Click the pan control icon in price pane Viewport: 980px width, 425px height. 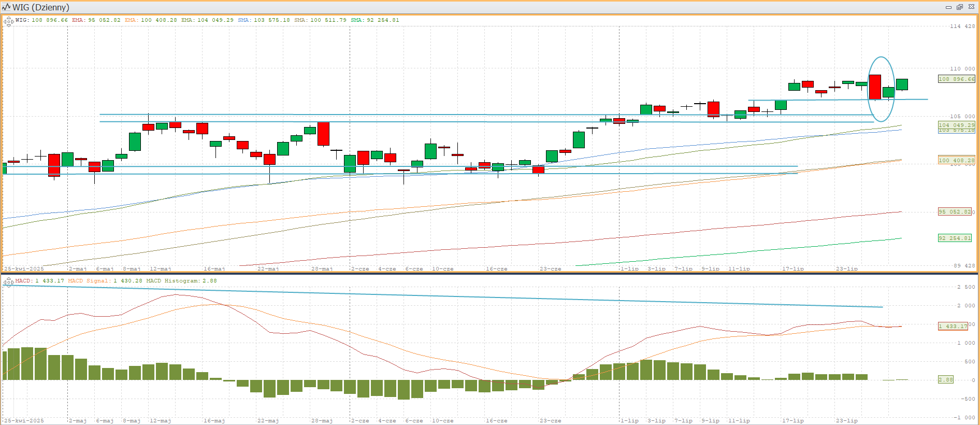pos(8,22)
